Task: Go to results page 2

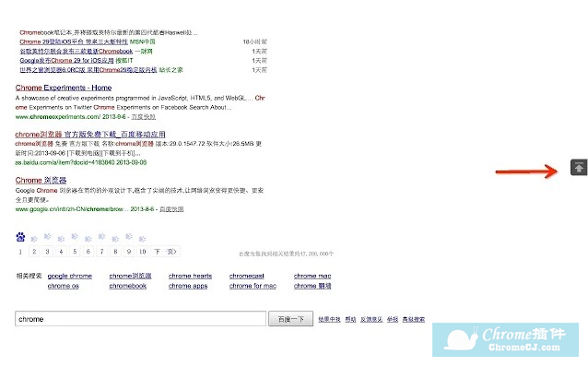Action: [x=34, y=252]
